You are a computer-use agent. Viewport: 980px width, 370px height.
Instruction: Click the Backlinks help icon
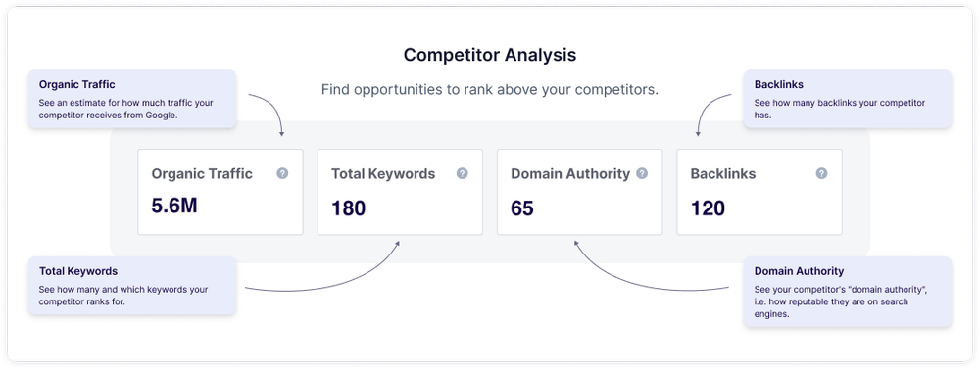coord(821,173)
